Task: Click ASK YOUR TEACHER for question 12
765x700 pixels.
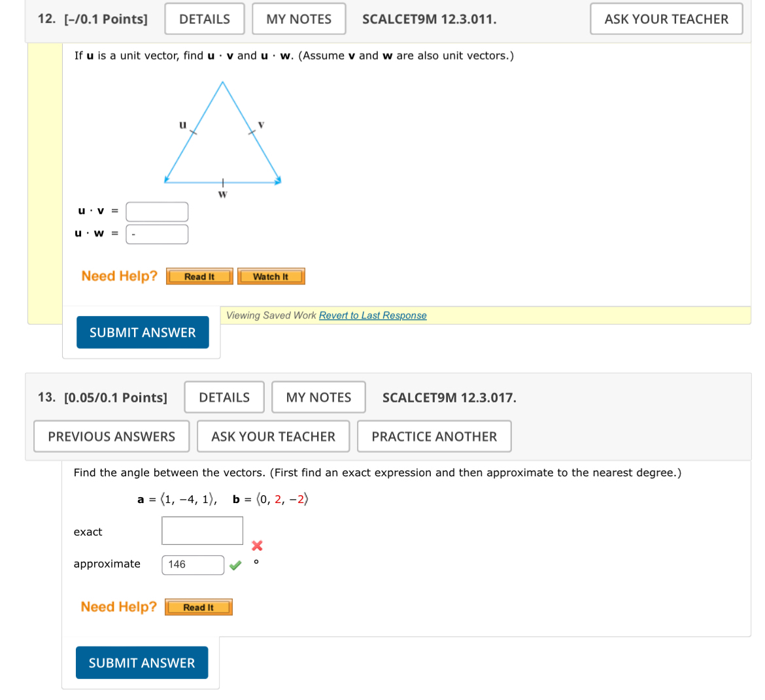Action: click(x=666, y=19)
